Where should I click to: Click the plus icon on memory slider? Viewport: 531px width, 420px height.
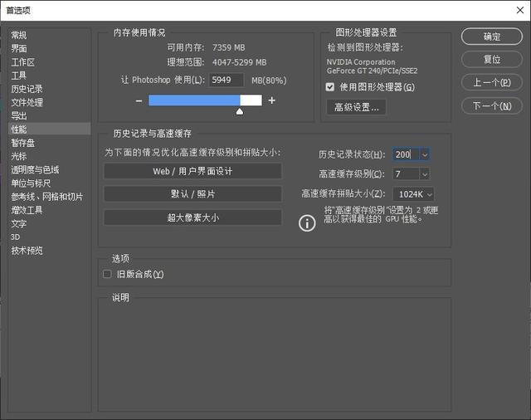(x=271, y=100)
